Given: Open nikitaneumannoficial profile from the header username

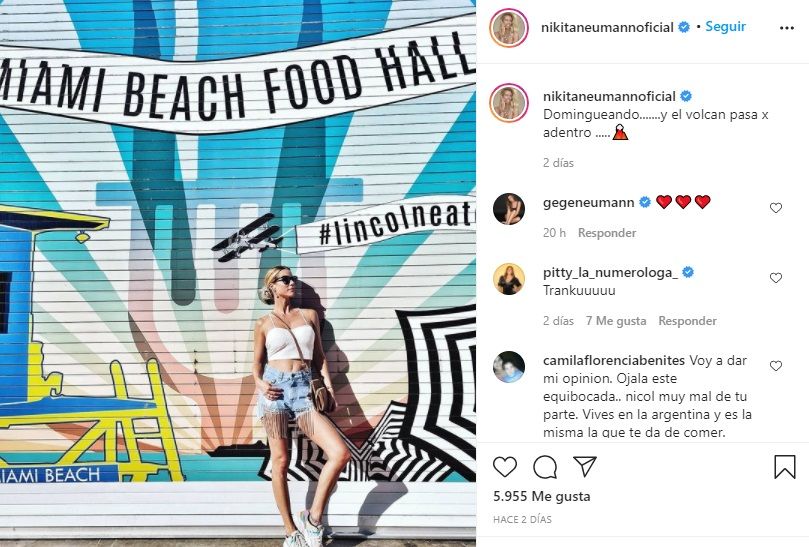Looking at the screenshot, I should [x=607, y=27].
